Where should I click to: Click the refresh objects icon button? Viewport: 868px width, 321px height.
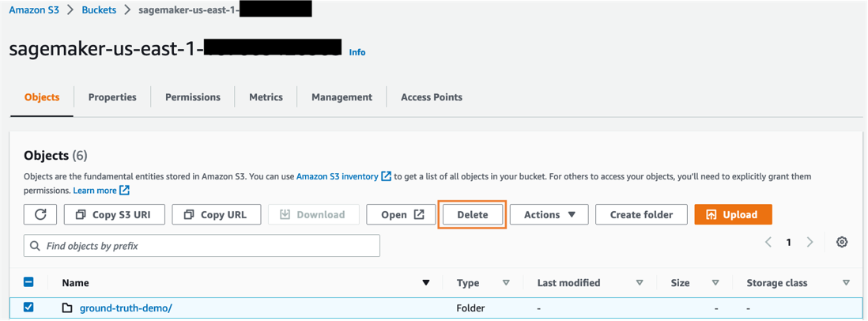tap(40, 215)
